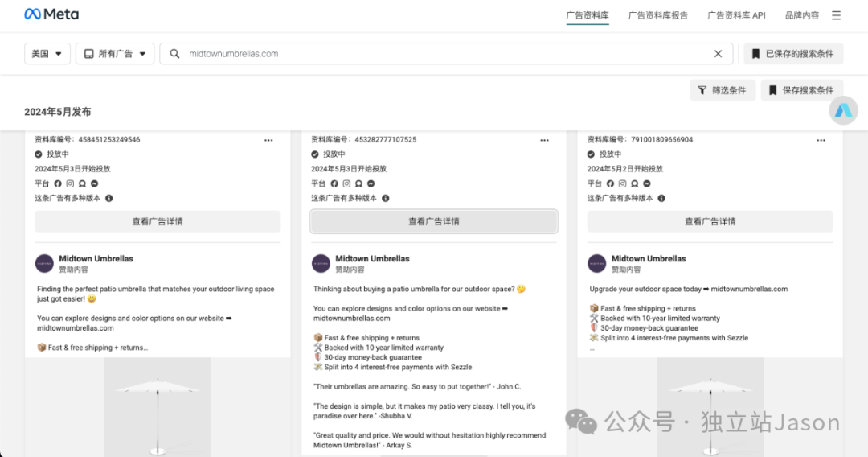Click Audience Network icon on ad 453282777107525
This screenshot has height=457, width=868.
(358, 183)
